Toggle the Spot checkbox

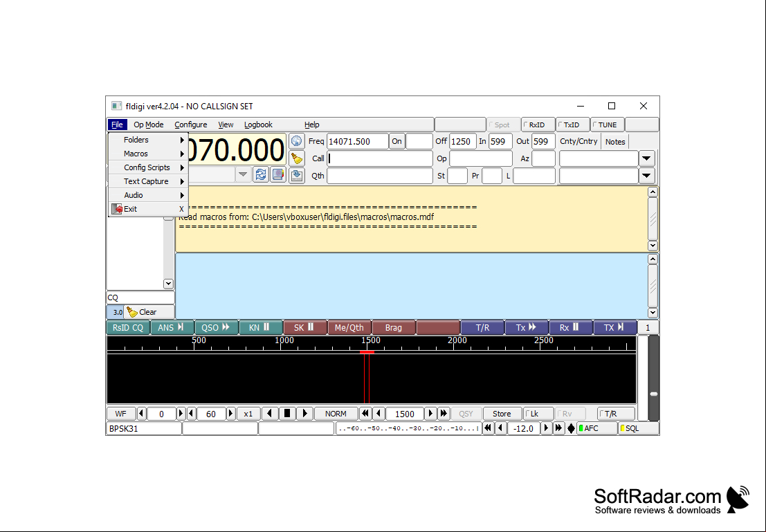502,125
